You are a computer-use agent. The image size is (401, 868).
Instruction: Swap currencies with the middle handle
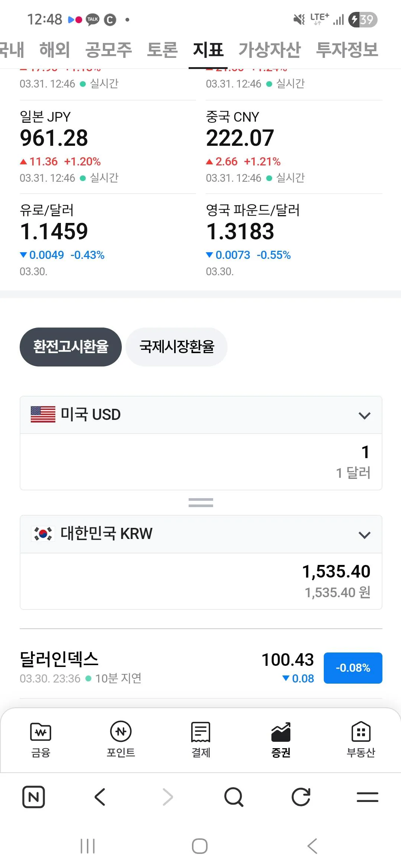[200, 503]
